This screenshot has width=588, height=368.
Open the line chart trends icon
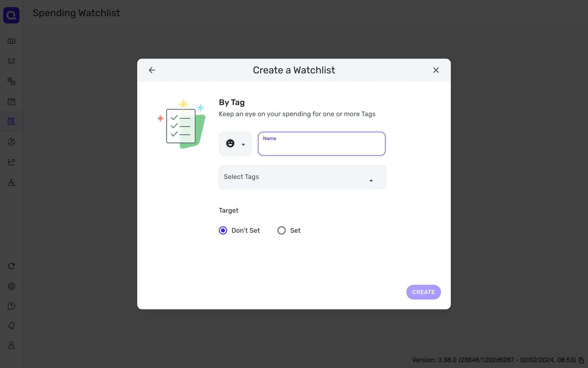tap(11, 162)
